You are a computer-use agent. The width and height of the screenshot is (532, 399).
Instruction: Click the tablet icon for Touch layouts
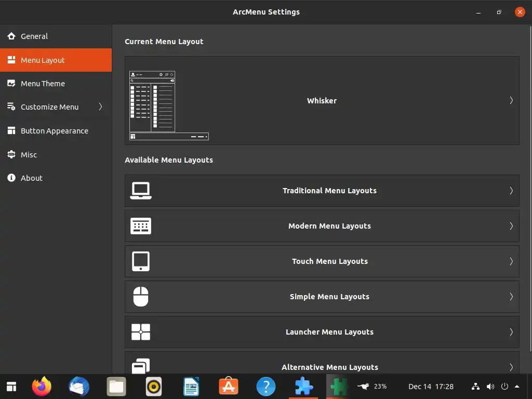(x=140, y=261)
